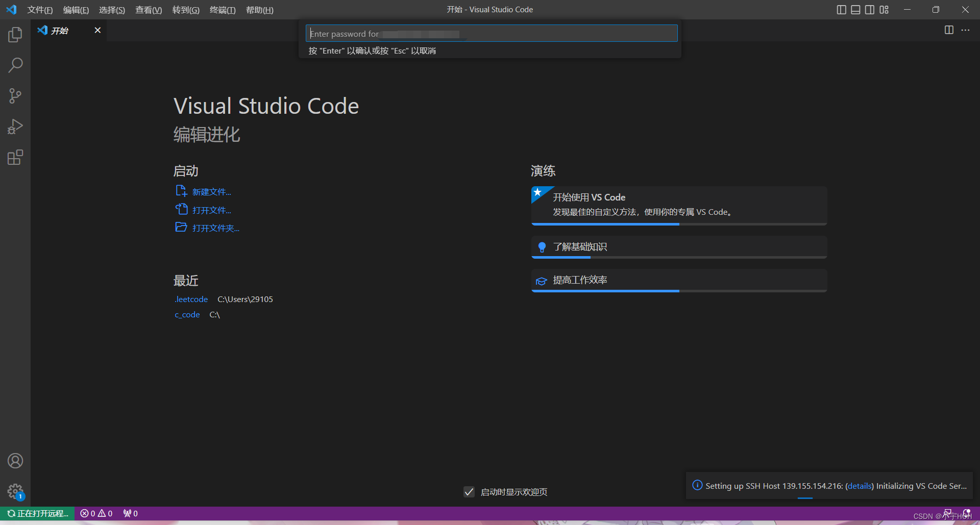
Task: Click graduation cap icon on 提高工作效率
Action: tap(542, 281)
